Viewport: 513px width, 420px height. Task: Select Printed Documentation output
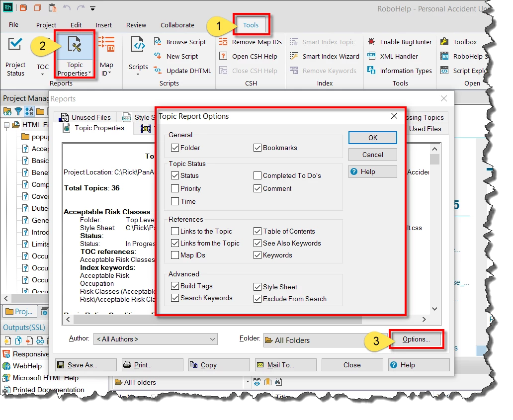coord(44,390)
